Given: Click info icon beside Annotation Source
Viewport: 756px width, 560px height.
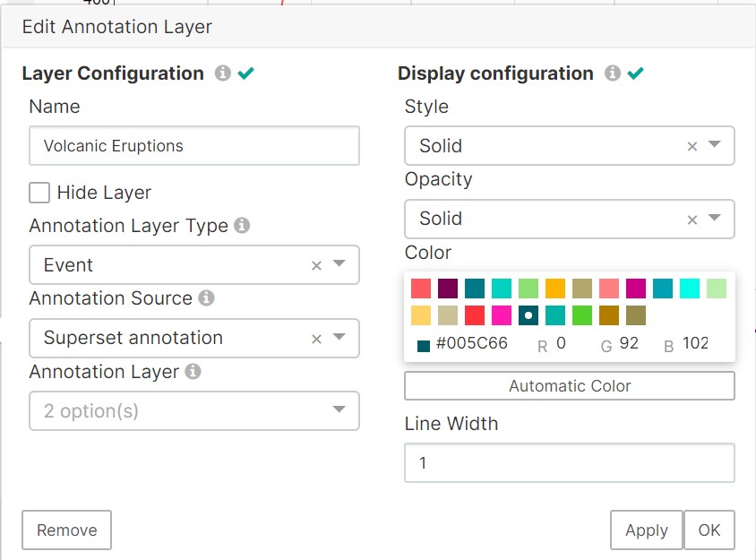Looking at the screenshot, I should coord(206,298).
